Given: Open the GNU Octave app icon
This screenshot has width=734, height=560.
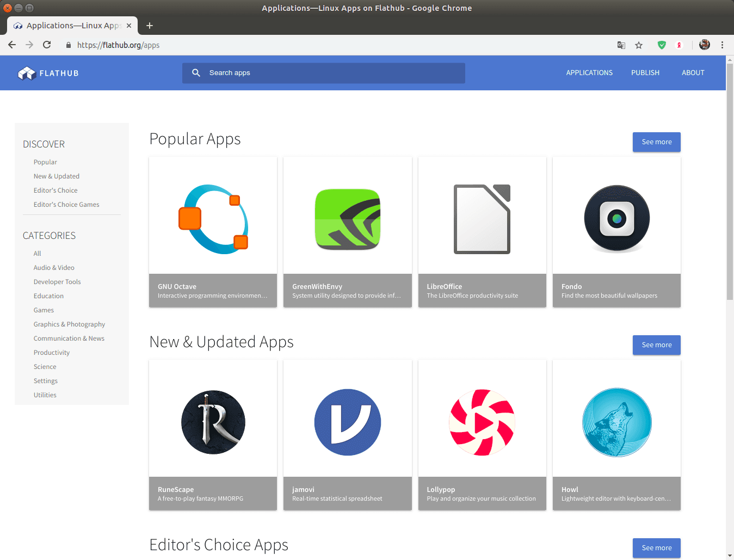Looking at the screenshot, I should pyautogui.click(x=213, y=219).
